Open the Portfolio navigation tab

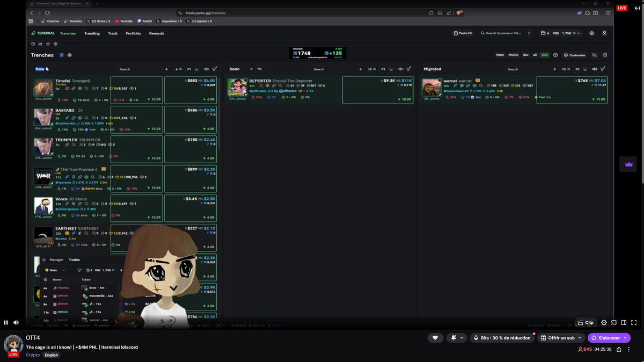[133, 33]
